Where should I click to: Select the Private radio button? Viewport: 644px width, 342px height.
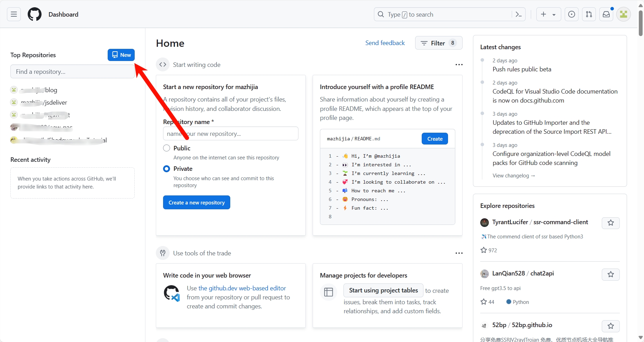tap(167, 169)
